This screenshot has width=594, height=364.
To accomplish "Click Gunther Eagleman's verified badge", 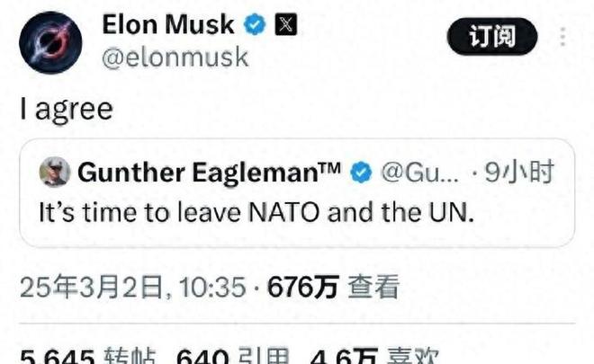I will pos(361,173).
